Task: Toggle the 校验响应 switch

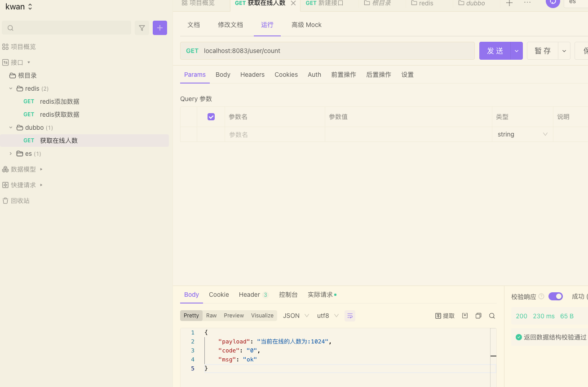Action: tap(556, 296)
